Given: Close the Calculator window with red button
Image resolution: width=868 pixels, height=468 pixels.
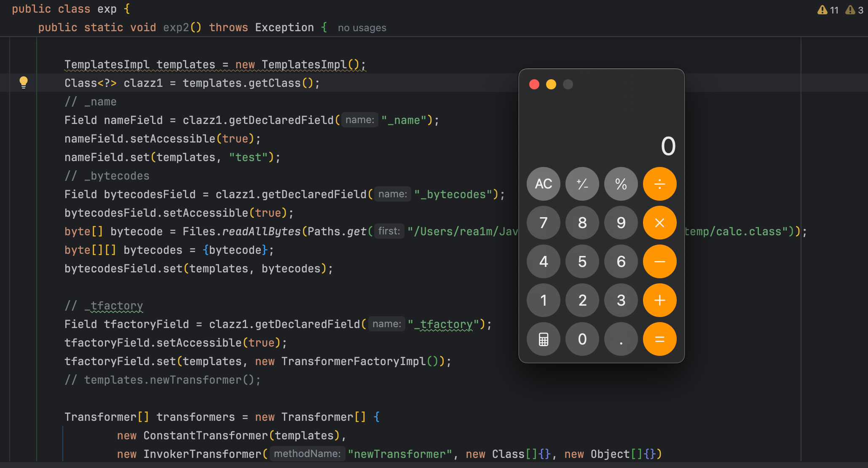Looking at the screenshot, I should point(534,84).
